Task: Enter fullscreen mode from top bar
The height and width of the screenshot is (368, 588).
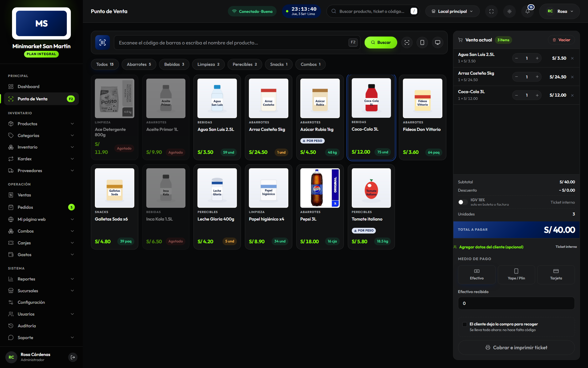Action: pos(491,12)
